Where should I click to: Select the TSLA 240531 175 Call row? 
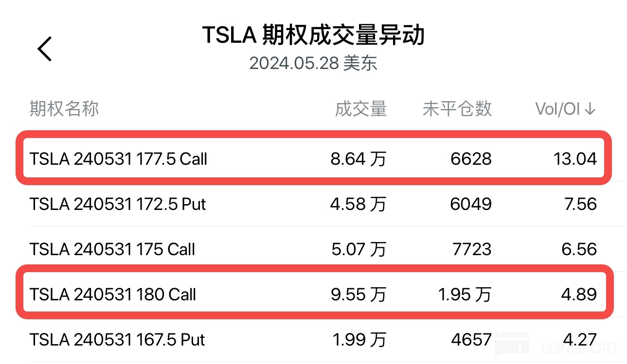click(112, 249)
